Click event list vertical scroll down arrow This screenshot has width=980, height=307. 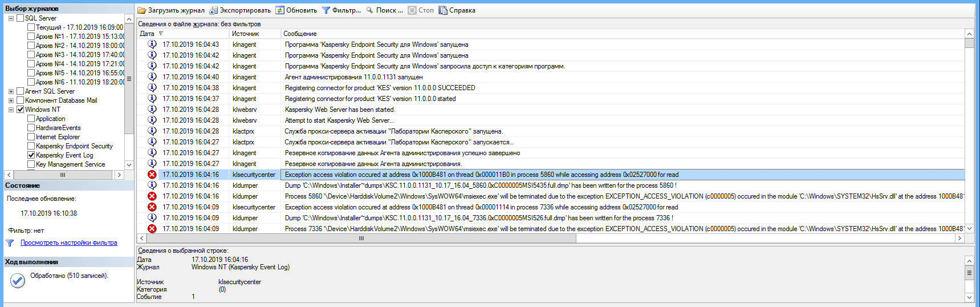pos(969,228)
